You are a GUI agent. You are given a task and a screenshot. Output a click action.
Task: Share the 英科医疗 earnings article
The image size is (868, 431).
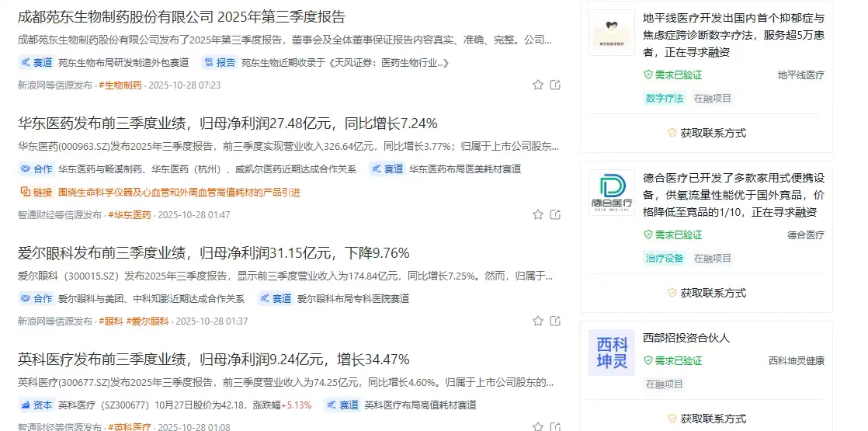pyautogui.click(x=555, y=426)
